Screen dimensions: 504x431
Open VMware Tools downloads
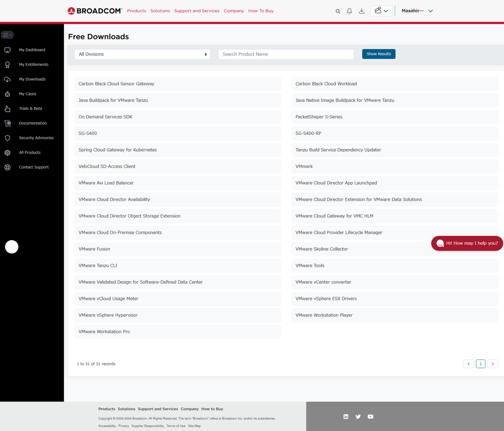394,265
